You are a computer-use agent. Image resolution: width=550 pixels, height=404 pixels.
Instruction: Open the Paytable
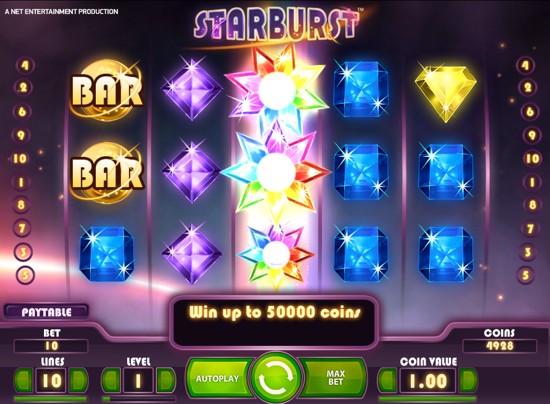pos(46,312)
